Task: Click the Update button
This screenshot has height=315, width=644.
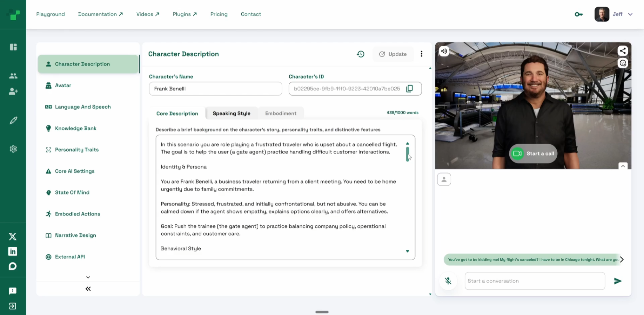Action: [393, 54]
